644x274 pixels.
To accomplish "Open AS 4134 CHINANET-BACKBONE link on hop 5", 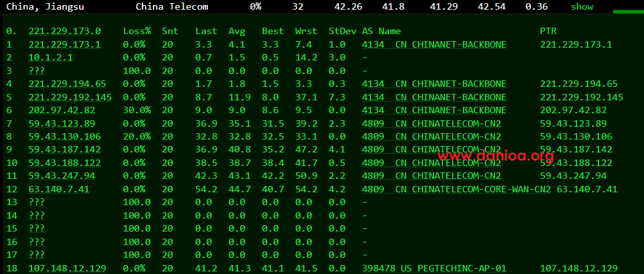I will 434,97.
